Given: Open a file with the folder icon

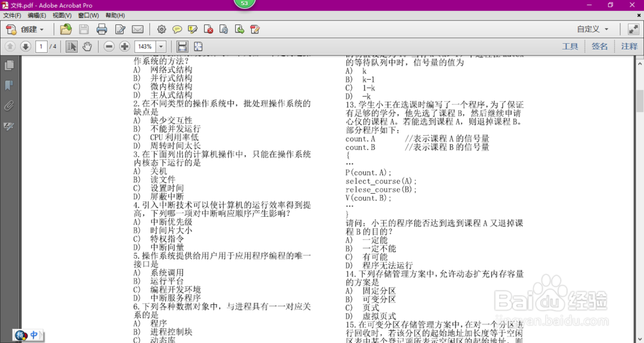Looking at the screenshot, I should pyautogui.click(x=66, y=30).
